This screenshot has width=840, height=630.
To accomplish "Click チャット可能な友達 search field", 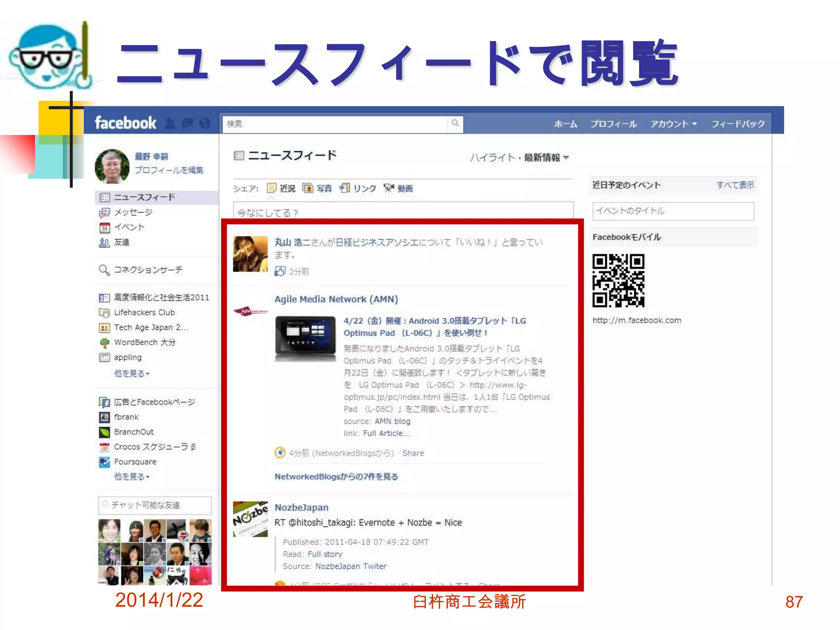I will click(x=155, y=505).
